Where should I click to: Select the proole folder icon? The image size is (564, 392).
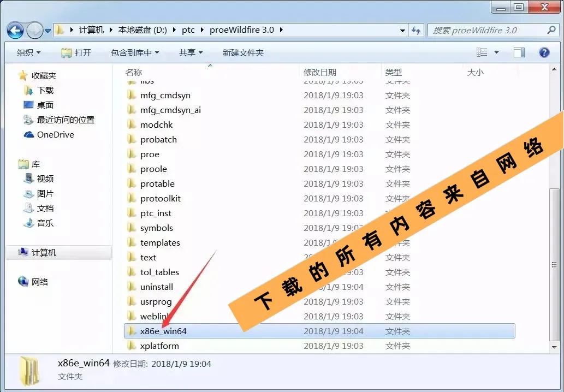pyautogui.click(x=132, y=169)
